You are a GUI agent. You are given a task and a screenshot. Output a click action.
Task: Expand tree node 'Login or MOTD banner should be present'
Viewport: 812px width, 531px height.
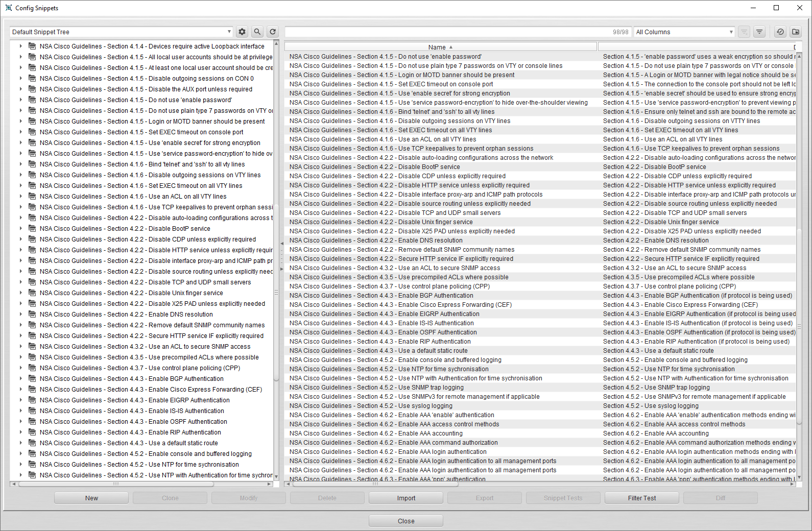20,121
